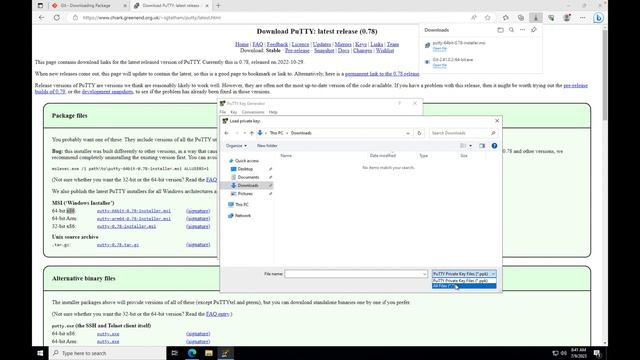Screen dimensions: 640x360
Task: Open the view options dropdown arrow
Action: coord(471,146)
